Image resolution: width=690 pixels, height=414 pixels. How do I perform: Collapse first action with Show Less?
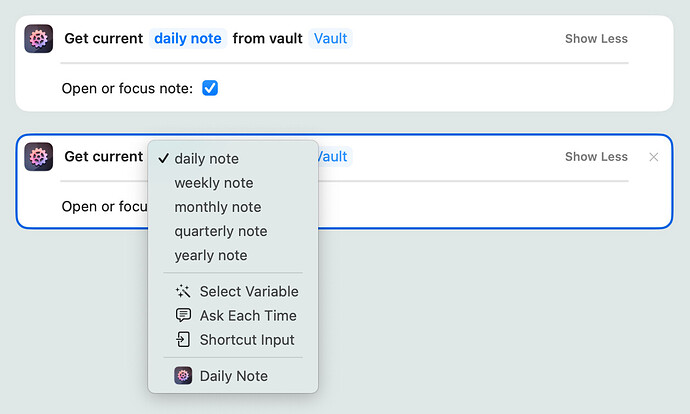(596, 39)
